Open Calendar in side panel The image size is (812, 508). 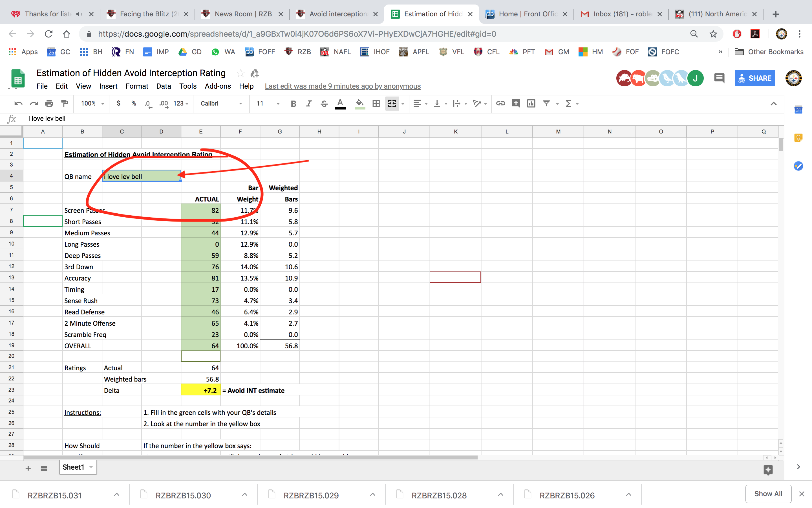tap(798, 110)
